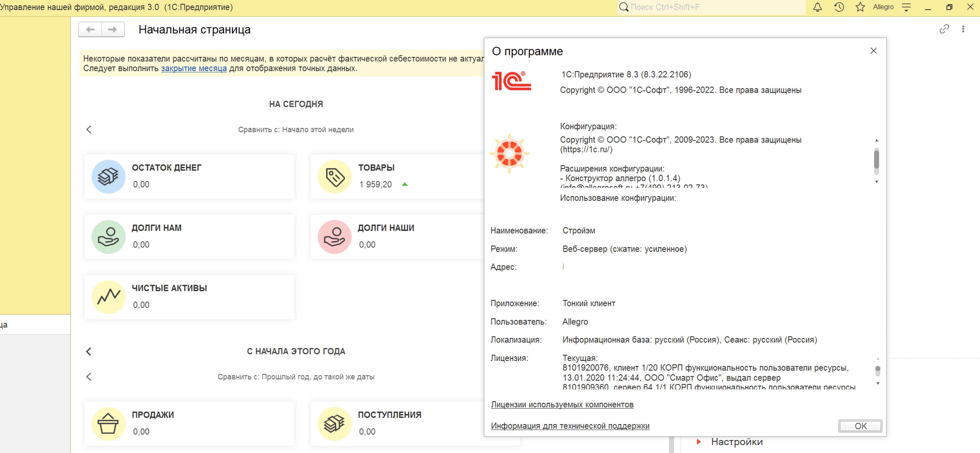
Task: Click the back navigation arrow
Action: tap(90, 29)
